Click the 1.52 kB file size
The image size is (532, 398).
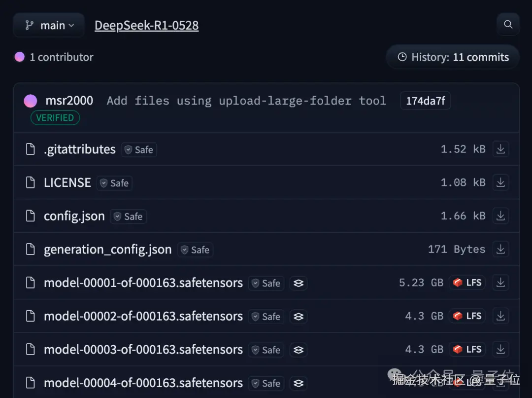[463, 149]
